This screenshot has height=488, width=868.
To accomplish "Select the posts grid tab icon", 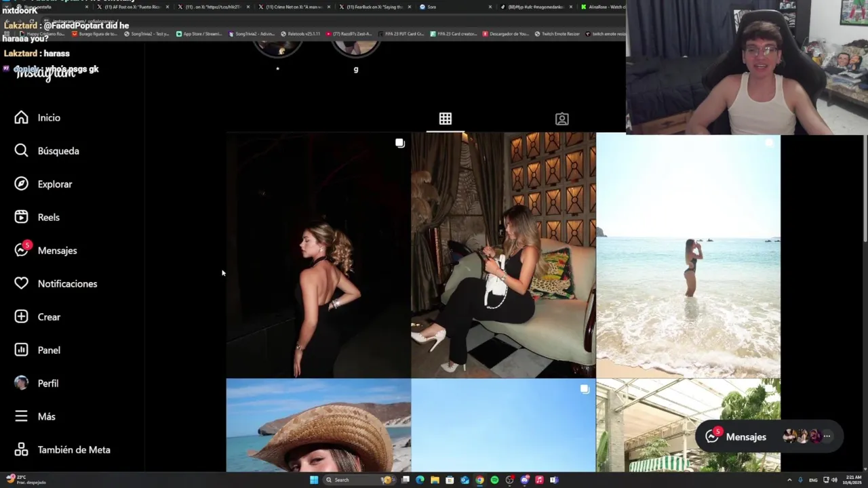I will click(x=445, y=119).
